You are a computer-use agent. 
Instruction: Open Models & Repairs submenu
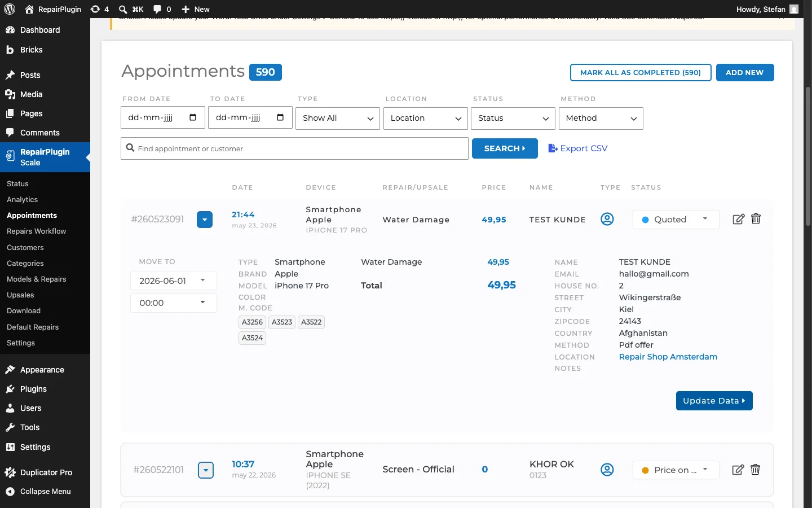coord(37,279)
